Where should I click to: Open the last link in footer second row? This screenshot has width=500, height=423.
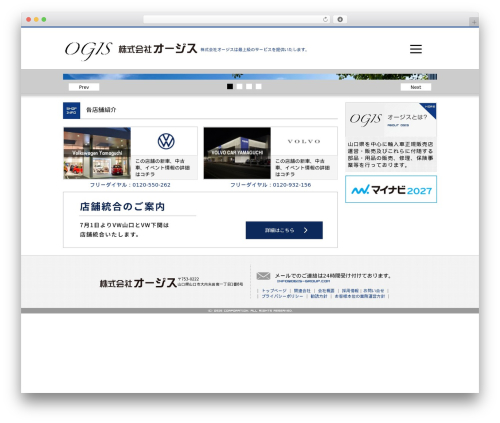(360, 296)
